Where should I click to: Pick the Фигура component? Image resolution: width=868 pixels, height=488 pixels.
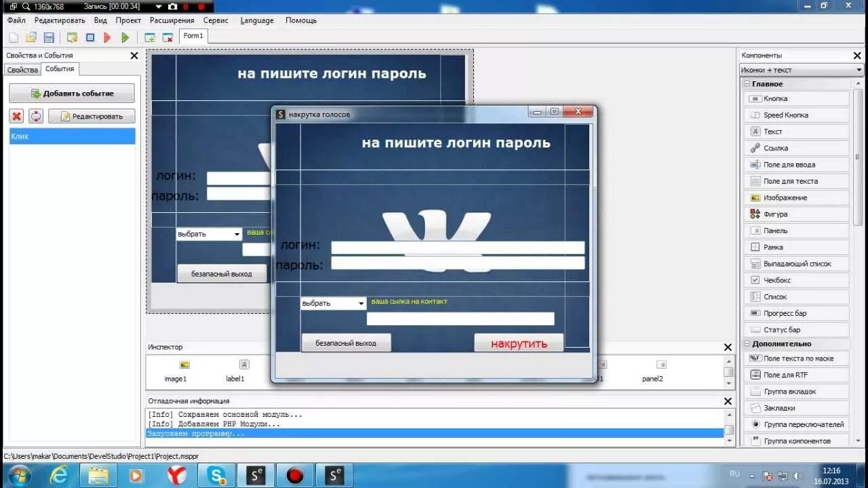point(797,214)
